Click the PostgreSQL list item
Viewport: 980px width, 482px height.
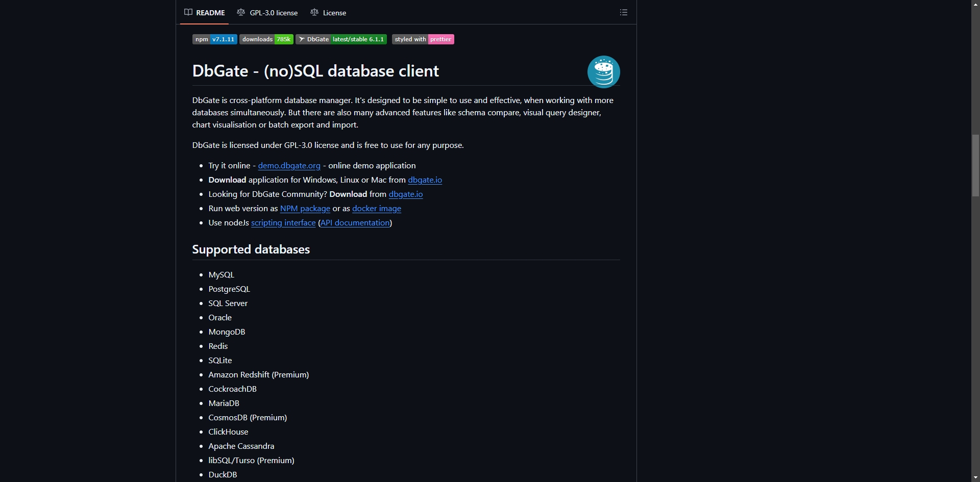(229, 289)
